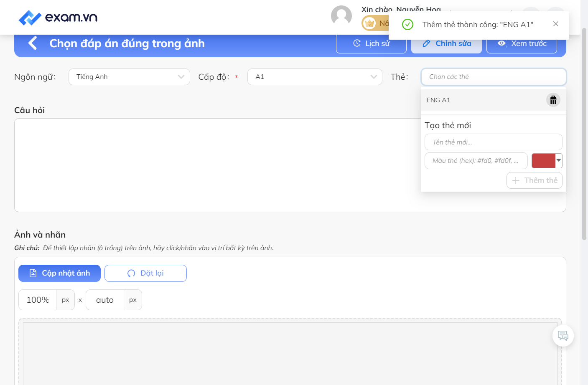Viewport: 588px width, 385px height.
Task: Expand the Cấp độ A1 dropdown
Action: [x=315, y=77]
